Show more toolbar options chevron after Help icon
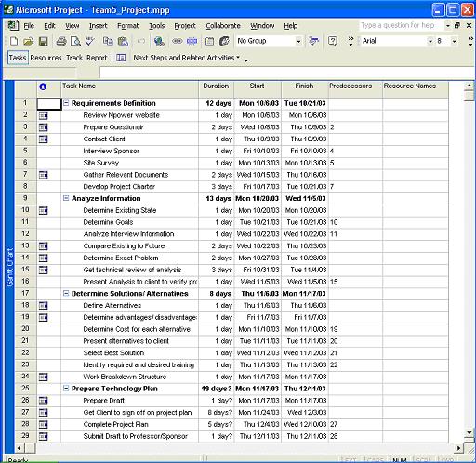This screenshot has width=476, height=463. 350,41
